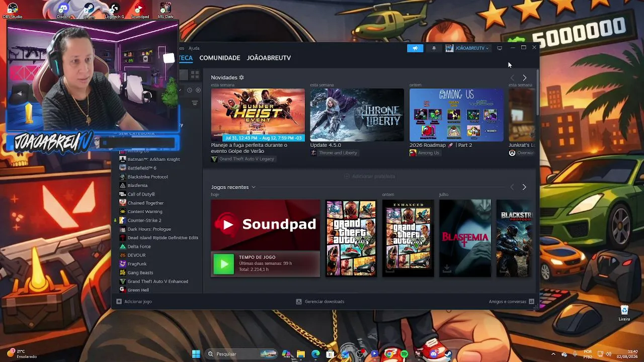Open Discord desktop shortcut
The image size is (644, 362).
pos(63,11)
